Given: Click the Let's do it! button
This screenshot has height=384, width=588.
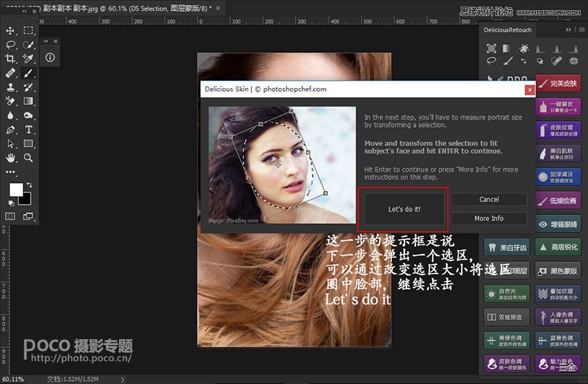Looking at the screenshot, I should click(x=404, y=209).
